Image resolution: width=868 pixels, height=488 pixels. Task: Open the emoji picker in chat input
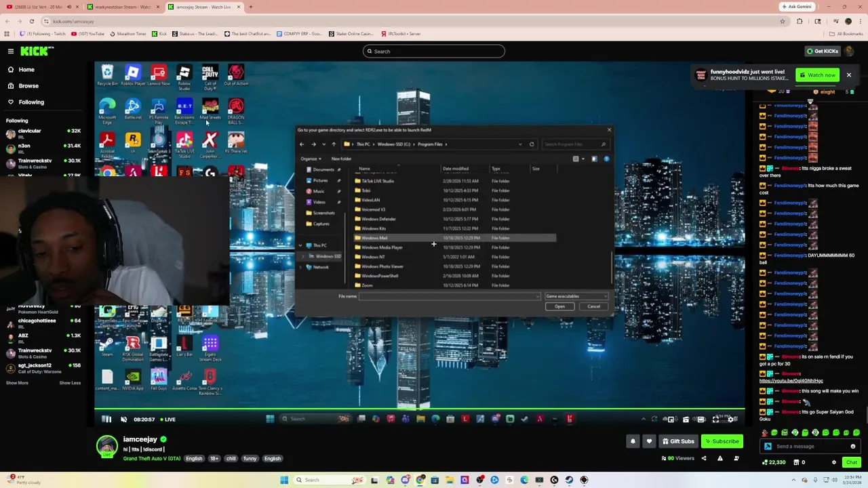tap(852, 446)
